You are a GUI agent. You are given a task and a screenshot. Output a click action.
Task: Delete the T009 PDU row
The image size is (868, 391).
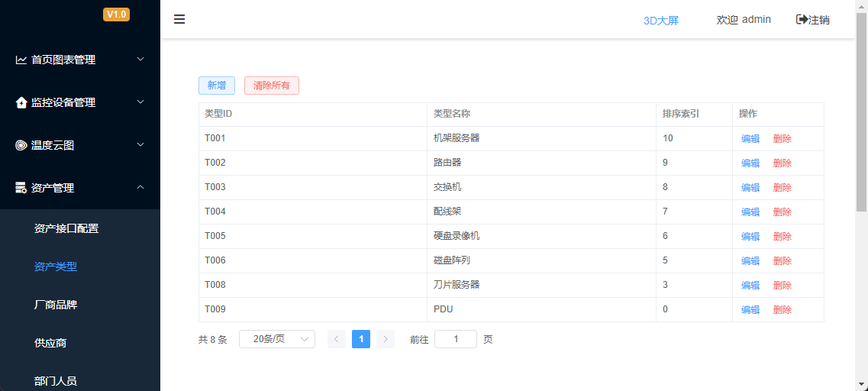click(782, 309)
